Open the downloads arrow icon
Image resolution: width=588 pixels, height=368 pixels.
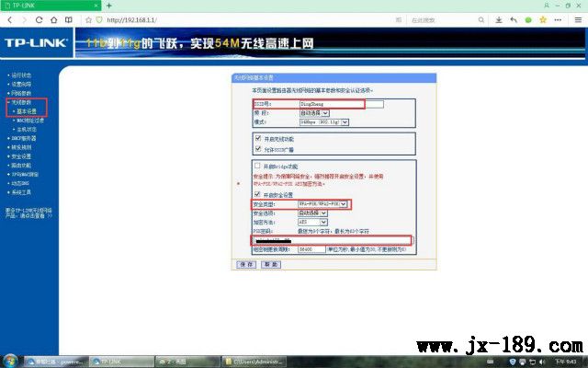[x=499, y=20]
